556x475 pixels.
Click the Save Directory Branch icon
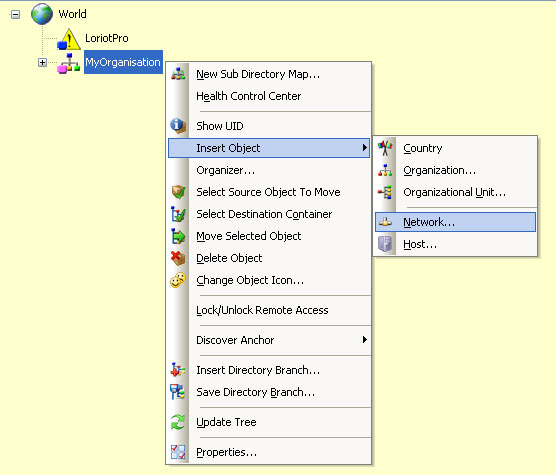(178, 392)
